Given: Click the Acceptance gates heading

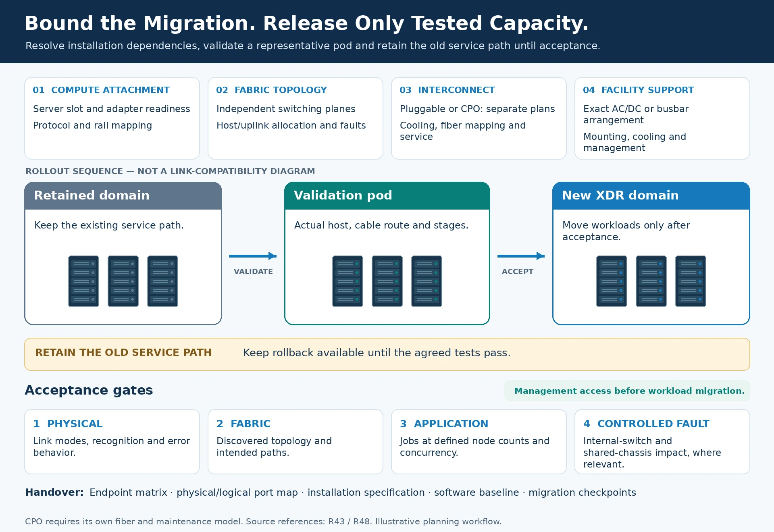Looking at the screenshot, I should tap(89, 391).
